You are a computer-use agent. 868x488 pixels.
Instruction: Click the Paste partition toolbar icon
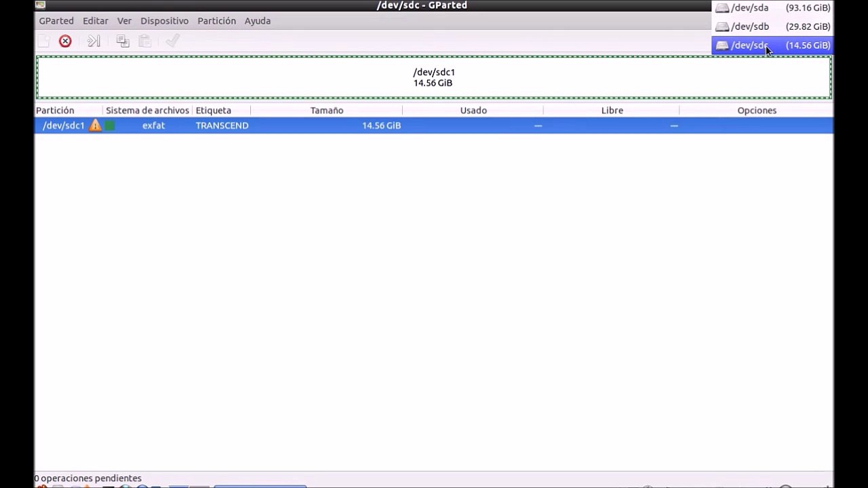tap(144, 41)
